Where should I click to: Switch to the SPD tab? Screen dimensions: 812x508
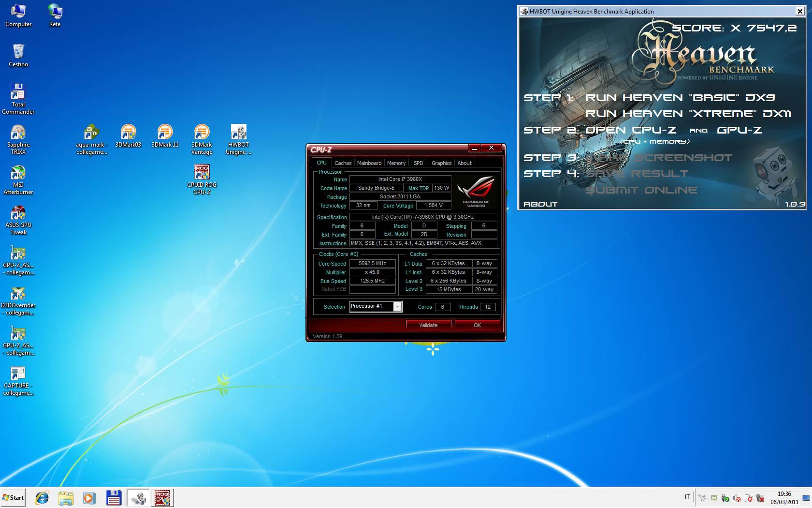[418, 163]
